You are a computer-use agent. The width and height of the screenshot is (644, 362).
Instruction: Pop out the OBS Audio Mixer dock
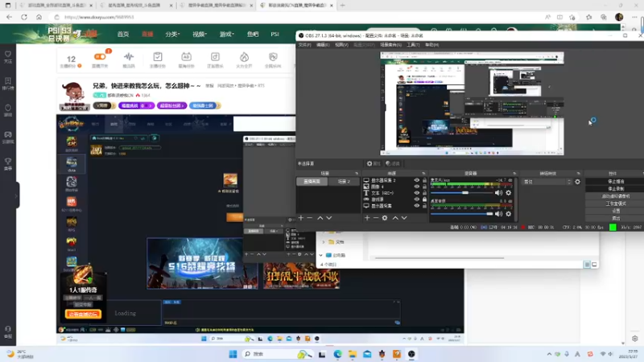tap(514, 173)
